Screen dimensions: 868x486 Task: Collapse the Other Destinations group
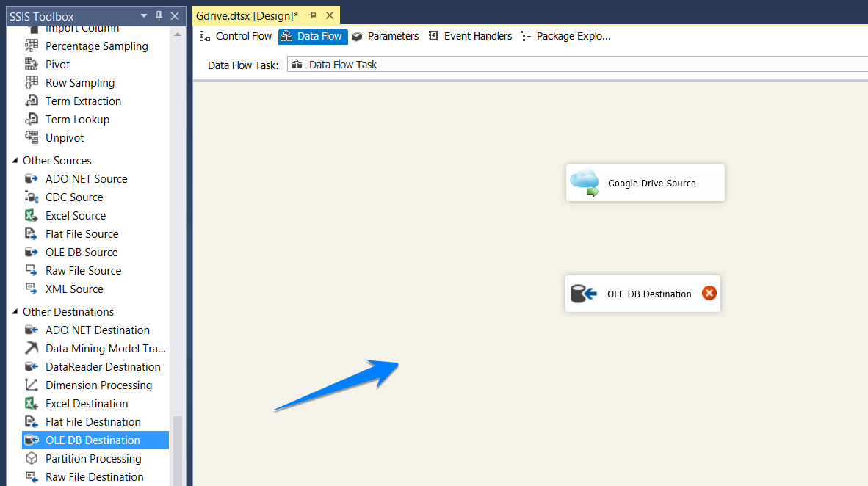15,311
